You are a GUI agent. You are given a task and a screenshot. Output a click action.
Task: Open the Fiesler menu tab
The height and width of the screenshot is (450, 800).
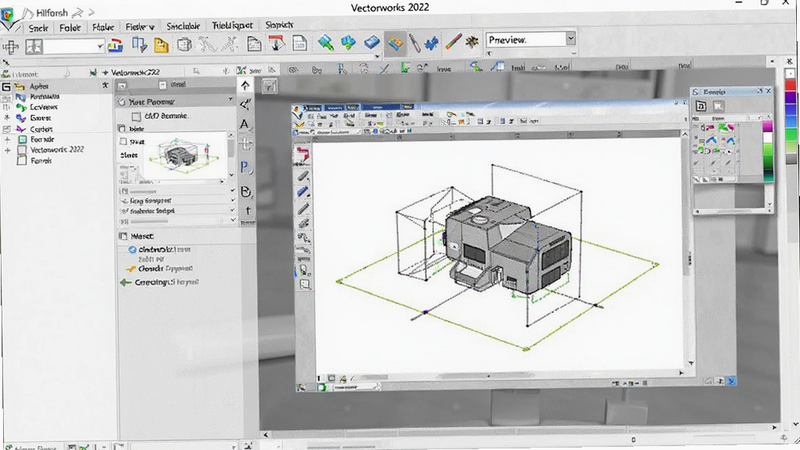(x=139, y=27)
